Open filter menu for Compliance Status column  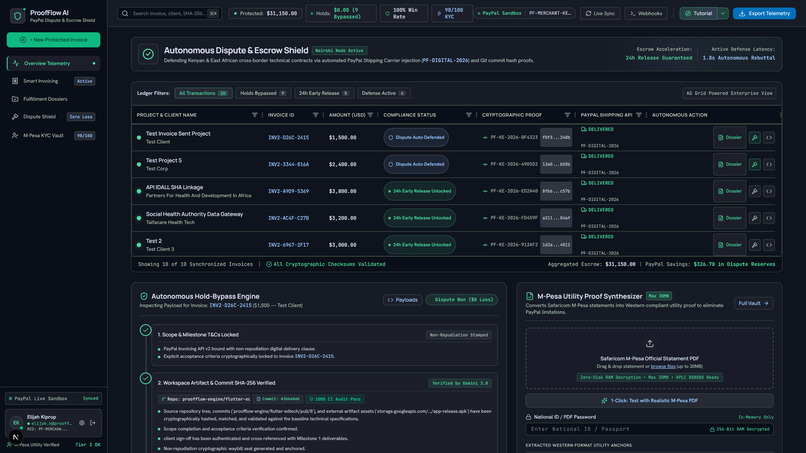pyautogui.click(x=469, y=115)
